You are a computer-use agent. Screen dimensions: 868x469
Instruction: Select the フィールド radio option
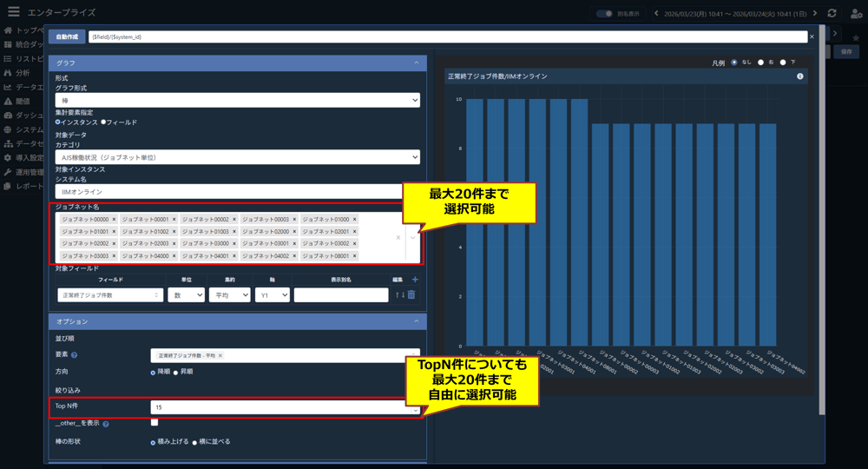[104, 122]
